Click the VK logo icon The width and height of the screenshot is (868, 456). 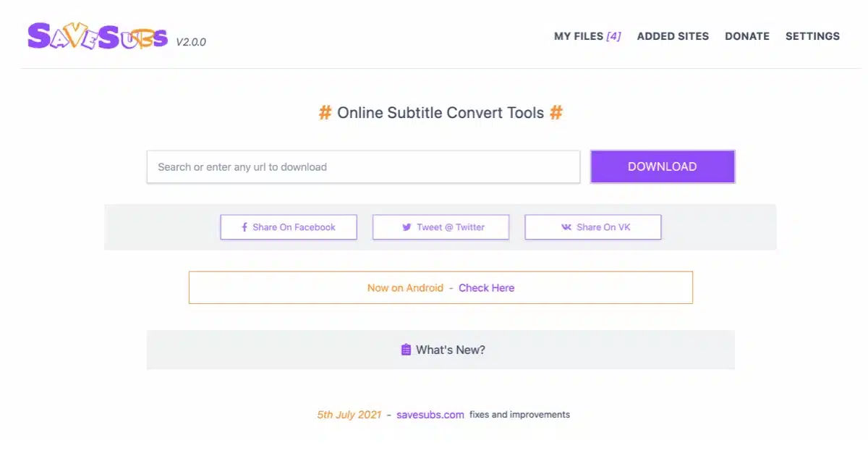click(x=566, y=227)
